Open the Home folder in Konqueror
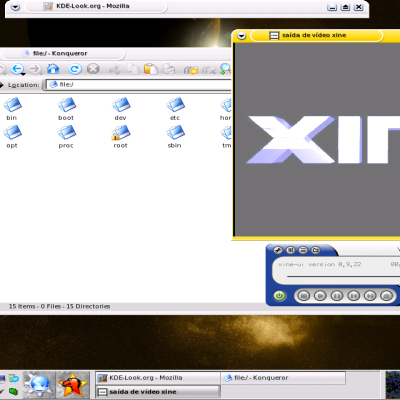400x400 pixels. tap(53, 69)
